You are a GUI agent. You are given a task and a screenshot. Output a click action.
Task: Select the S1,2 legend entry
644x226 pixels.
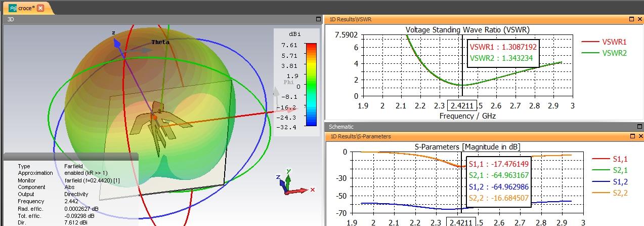click(610, 181)
